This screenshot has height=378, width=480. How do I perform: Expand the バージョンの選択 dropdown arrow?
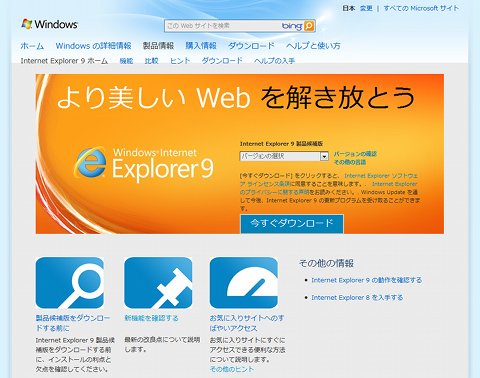[324, 156]
